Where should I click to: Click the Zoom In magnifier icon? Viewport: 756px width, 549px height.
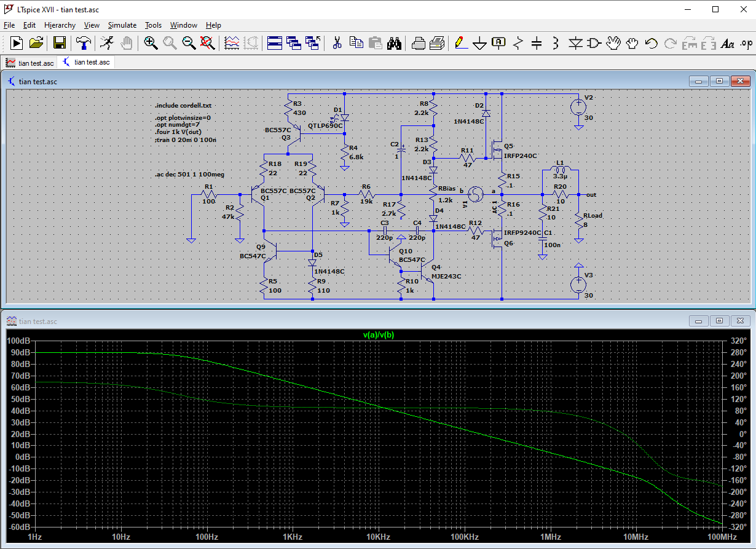pos(151,43)
